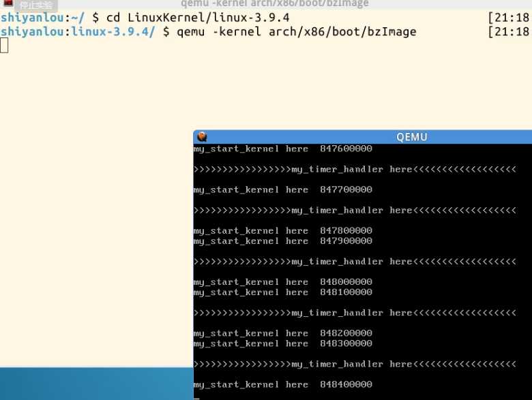Click the last my_timer_handler line in QEMU
This screenshot has width=532, height=400.
click(x=355, y=365)
